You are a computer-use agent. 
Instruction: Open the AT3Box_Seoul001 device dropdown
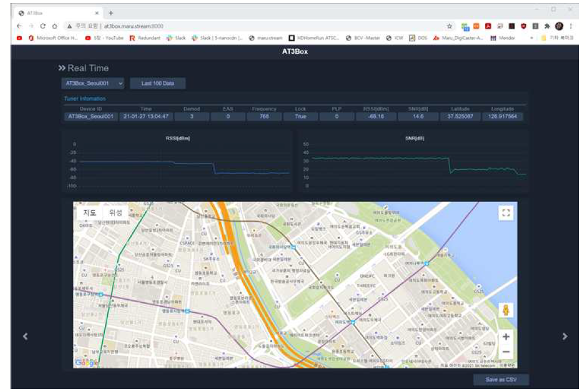tap(93, 83)
